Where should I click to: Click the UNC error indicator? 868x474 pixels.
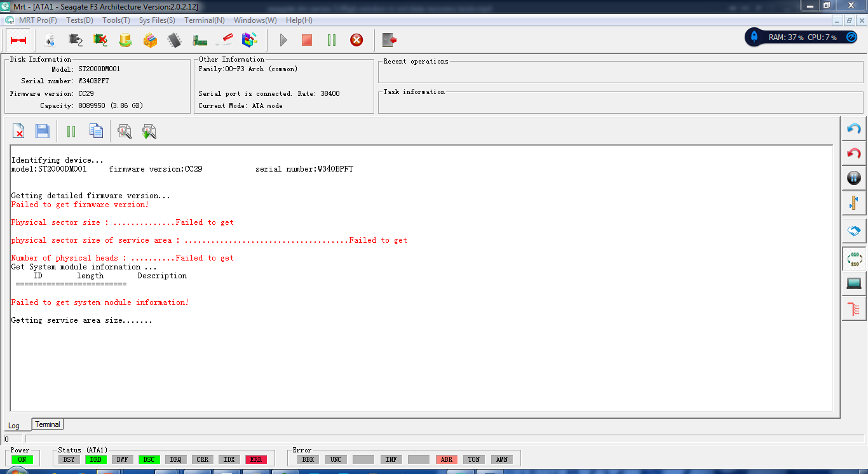click(336, 459)
